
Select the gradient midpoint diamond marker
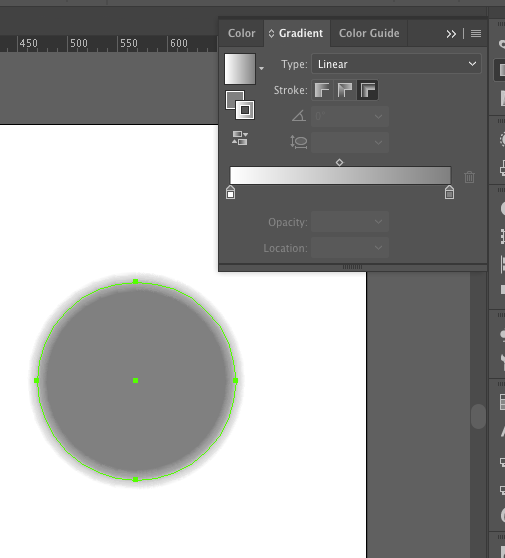340,163
